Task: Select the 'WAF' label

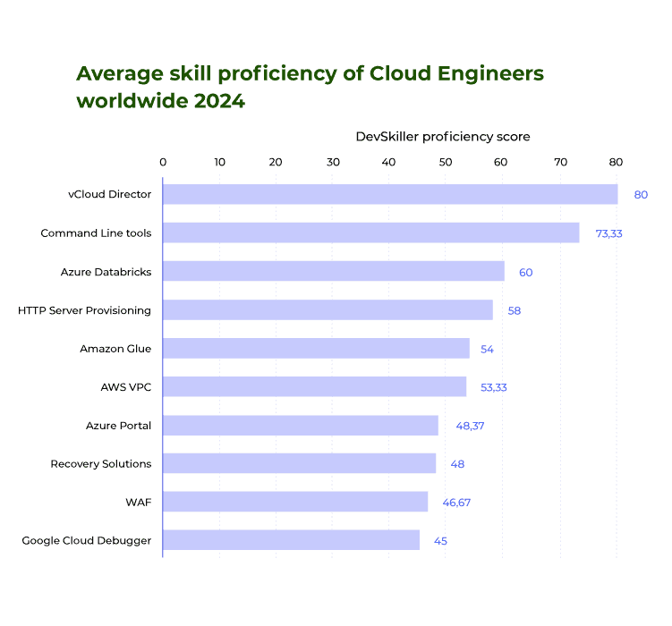Action: click(139, 503)
